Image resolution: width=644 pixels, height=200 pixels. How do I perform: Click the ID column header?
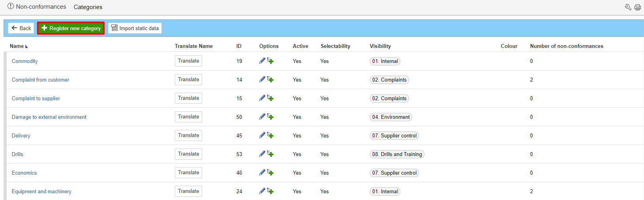pyautogui.click(x=239, y=46)
